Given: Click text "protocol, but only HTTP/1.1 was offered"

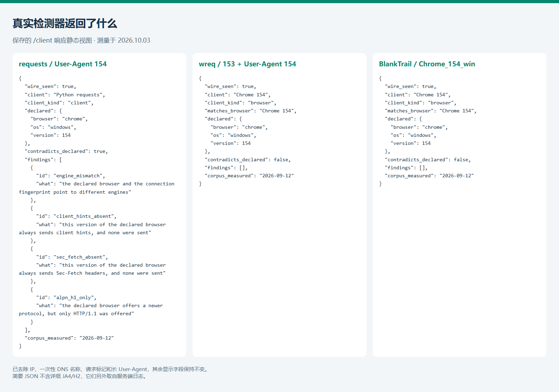Looking at the screenshot, I should (77, 313).
